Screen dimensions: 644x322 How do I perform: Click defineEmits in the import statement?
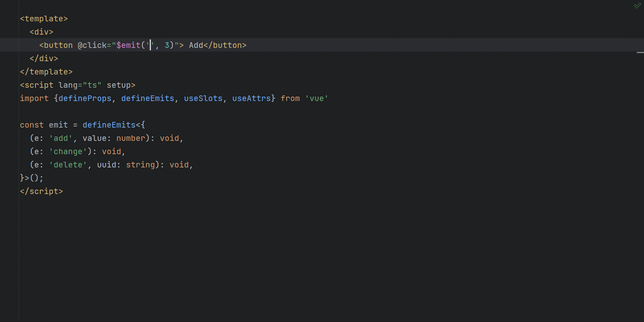(148, 98)
